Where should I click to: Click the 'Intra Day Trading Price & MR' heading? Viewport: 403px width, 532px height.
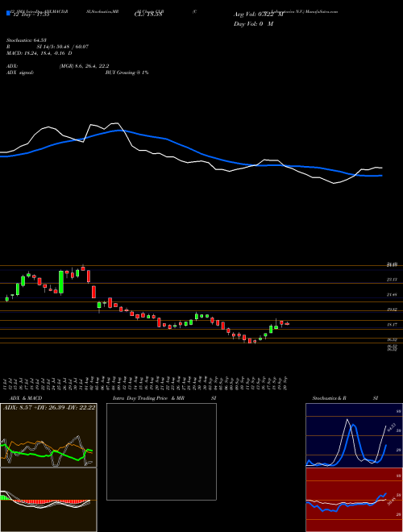point(149,398)
